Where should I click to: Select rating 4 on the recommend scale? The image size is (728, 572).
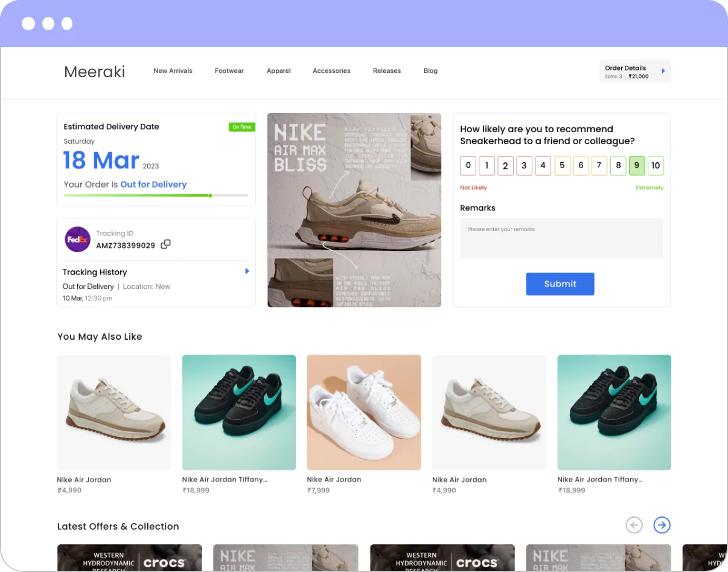[543, 165]
